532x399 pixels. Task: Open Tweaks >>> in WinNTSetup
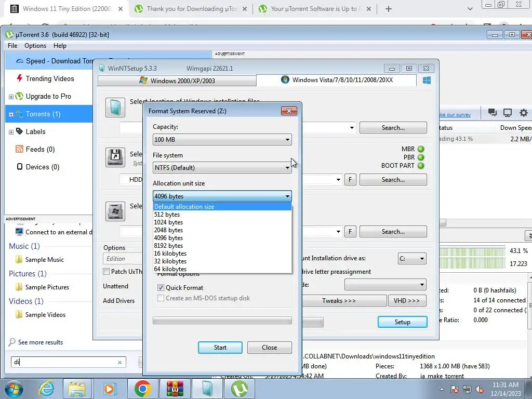tap(339, 301)
